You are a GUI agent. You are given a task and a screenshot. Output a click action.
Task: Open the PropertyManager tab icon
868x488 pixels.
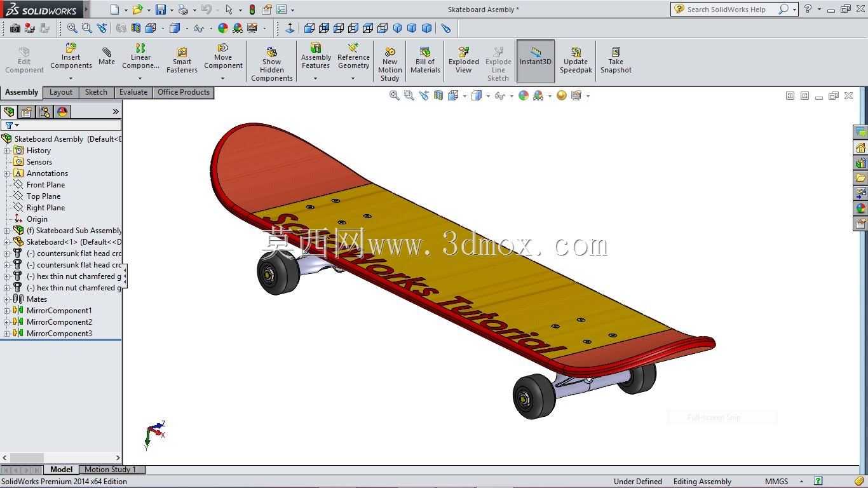[x=26, y=112]
